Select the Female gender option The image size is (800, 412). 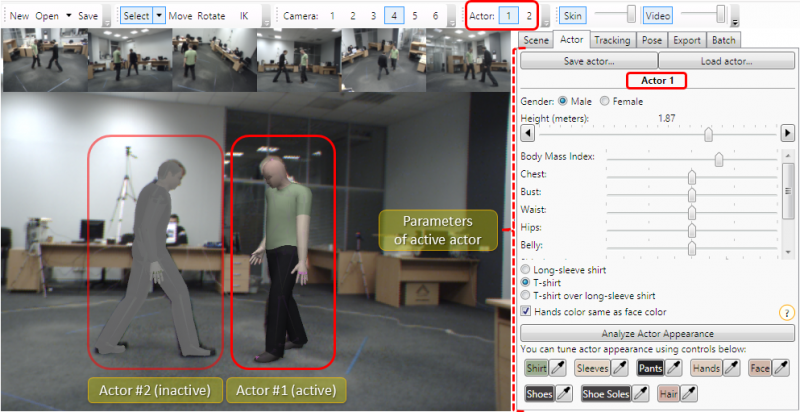[x=605, y=101]
